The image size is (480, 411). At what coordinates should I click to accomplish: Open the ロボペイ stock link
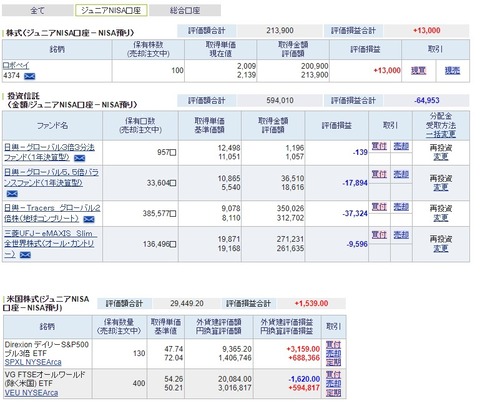(16, 65)
